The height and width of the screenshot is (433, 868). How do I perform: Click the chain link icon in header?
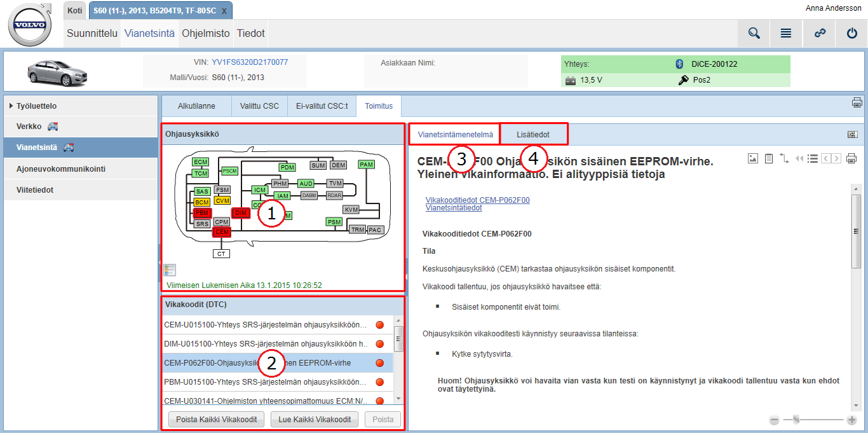[x=820, y=34]
